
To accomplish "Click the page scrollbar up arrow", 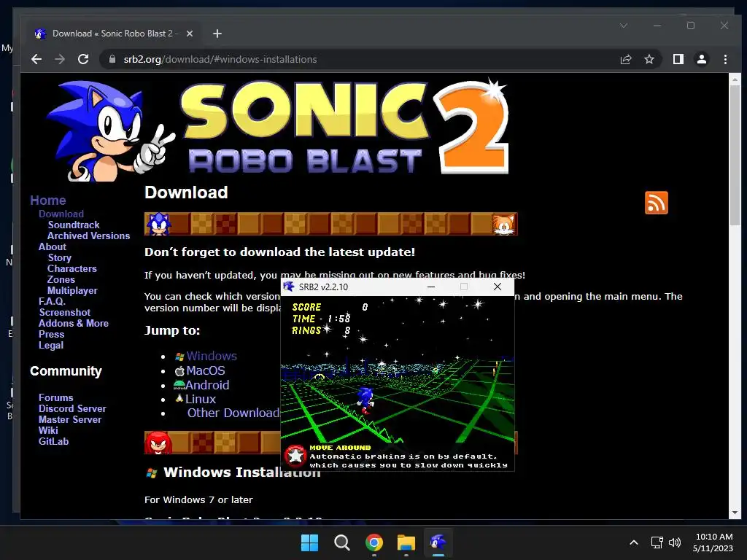I will [735, 79].
